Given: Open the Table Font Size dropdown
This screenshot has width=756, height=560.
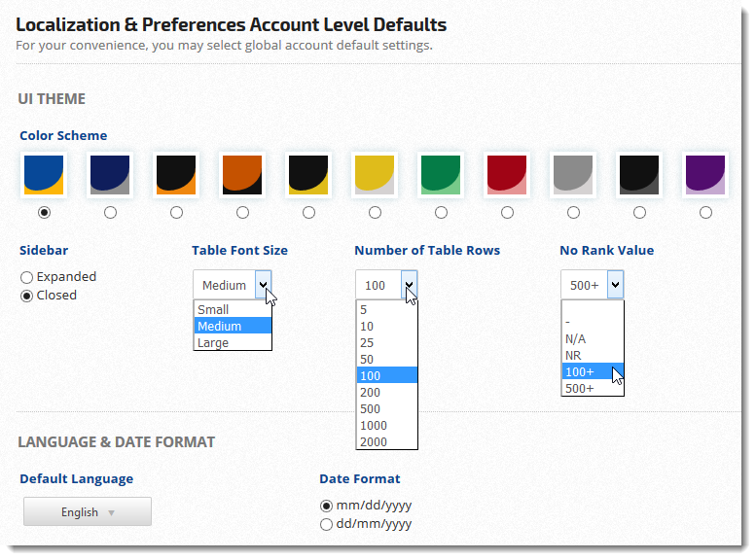Looking at the screenshot, I should (263, 285).
